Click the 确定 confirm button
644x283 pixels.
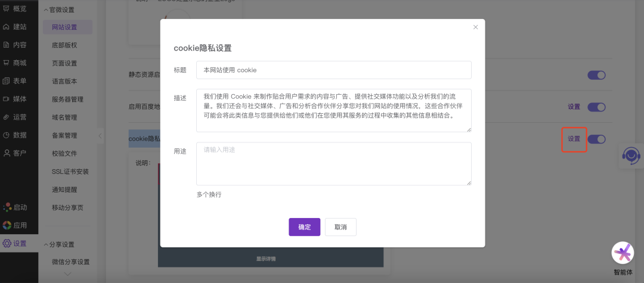point(304,227)
